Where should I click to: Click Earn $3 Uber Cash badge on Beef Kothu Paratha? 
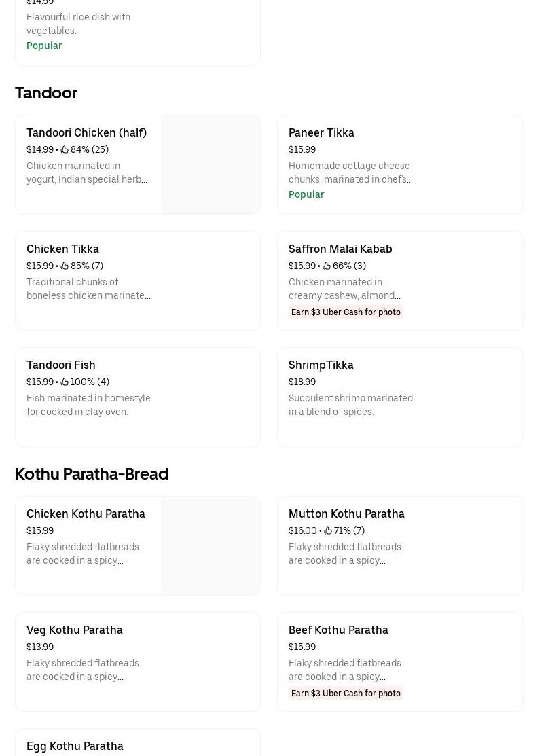point(346,694)
